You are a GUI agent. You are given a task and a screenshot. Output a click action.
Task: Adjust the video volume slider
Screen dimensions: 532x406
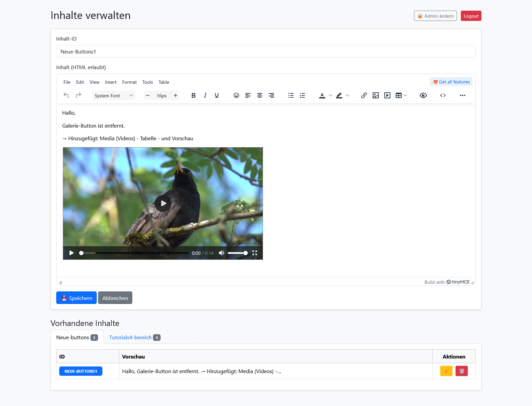(x=237, y=253)
